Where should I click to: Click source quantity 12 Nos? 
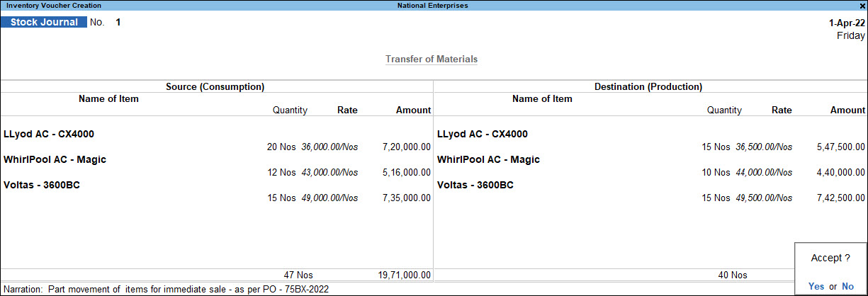pos(281,172)
